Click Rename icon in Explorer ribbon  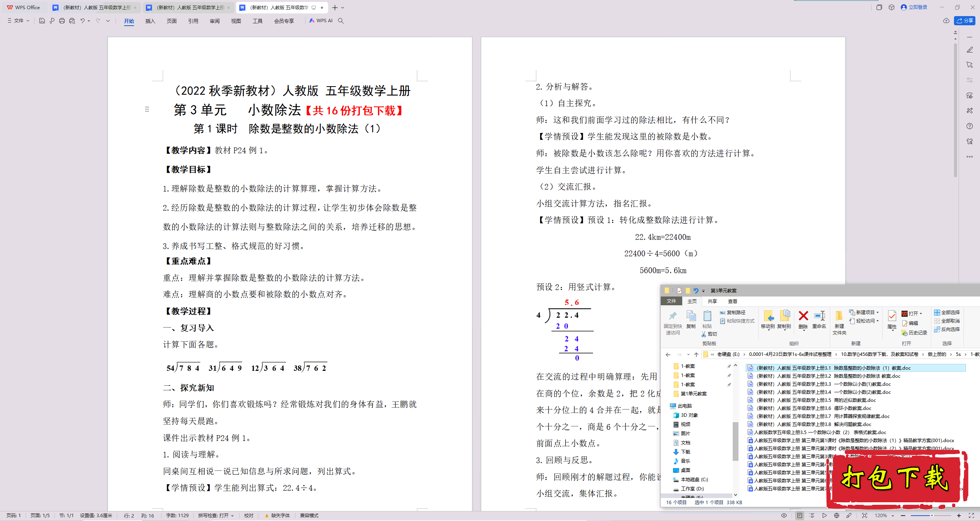(819, 319)
